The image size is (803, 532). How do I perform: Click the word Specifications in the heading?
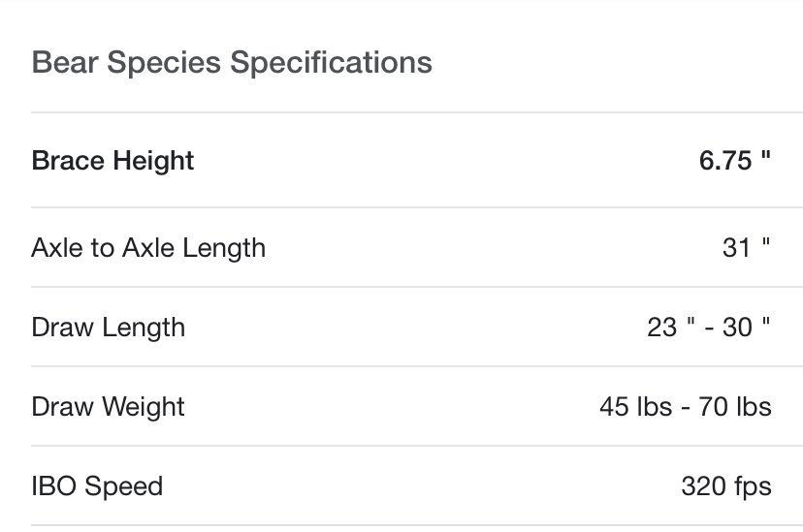coord(332,63)
